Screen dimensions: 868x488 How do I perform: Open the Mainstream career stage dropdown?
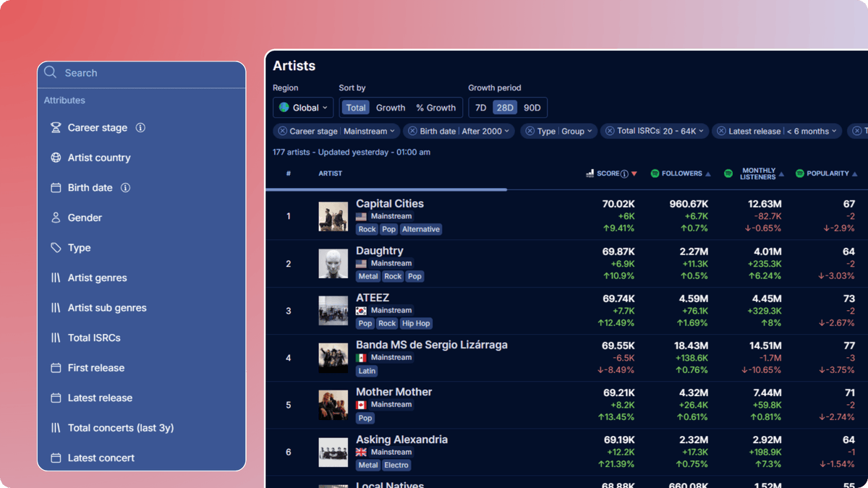370,131
